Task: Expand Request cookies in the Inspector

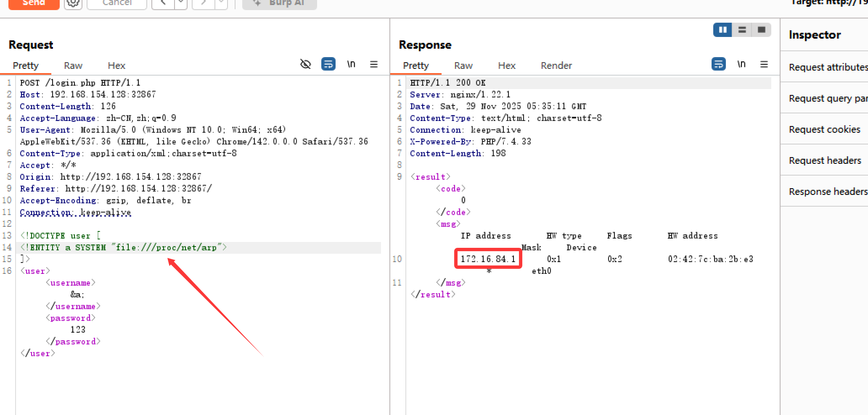Action: pyautogui.click(x=824, y=129)
